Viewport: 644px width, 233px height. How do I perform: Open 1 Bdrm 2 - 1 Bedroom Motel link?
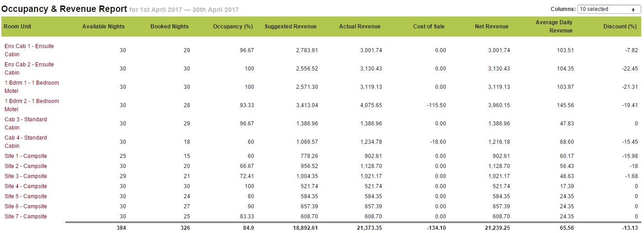[x=32, y=105]
